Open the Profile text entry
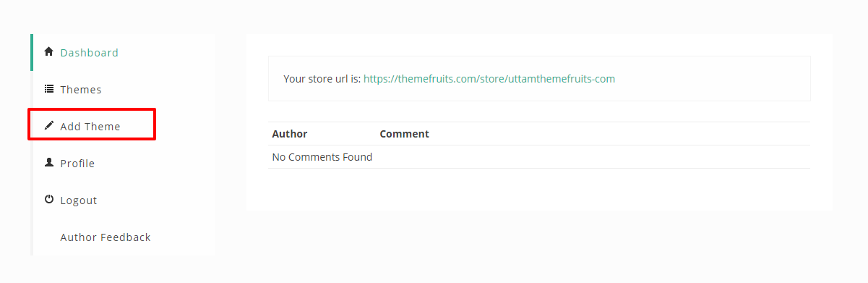Viewport: 868px width, 283px height. click(x=77, y=164)
